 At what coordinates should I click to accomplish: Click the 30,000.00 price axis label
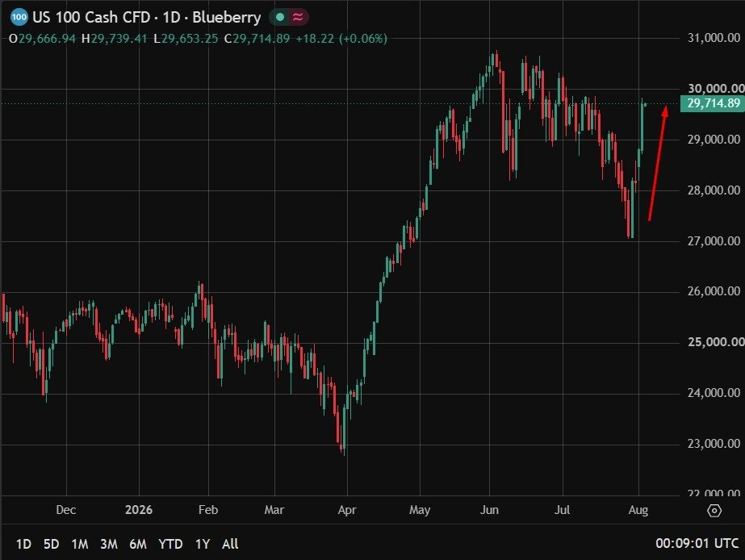pyautogui.click(x=715, y=88)
